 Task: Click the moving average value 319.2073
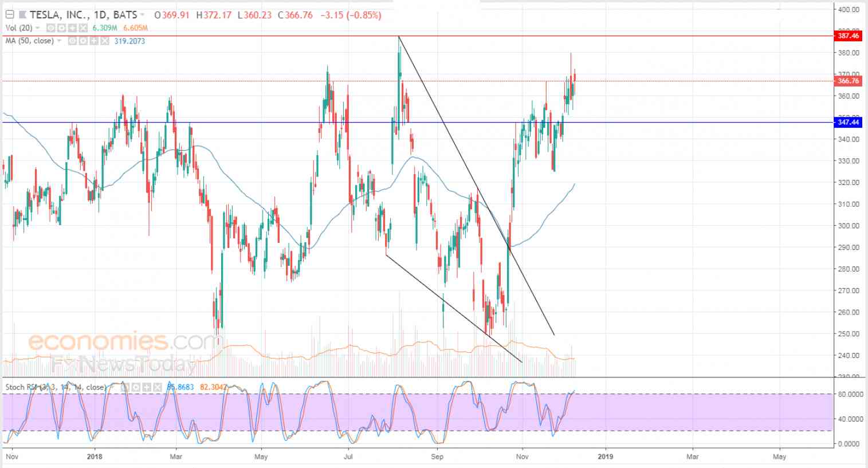click(x=129, y=41)
